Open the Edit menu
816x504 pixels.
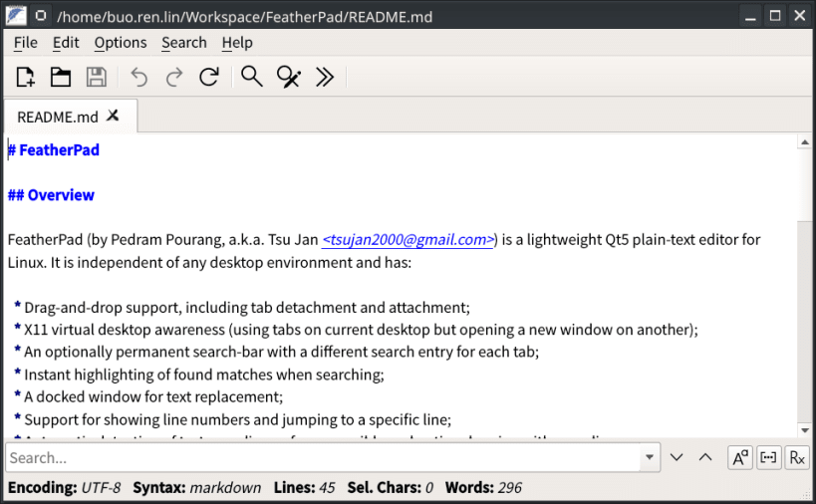point(66,43)
